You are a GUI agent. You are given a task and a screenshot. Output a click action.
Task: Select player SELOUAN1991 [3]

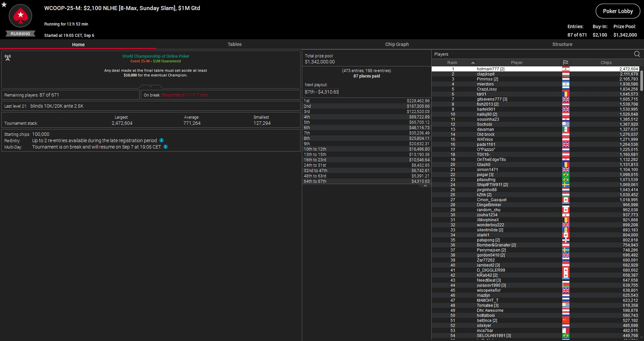click(535, 336)
